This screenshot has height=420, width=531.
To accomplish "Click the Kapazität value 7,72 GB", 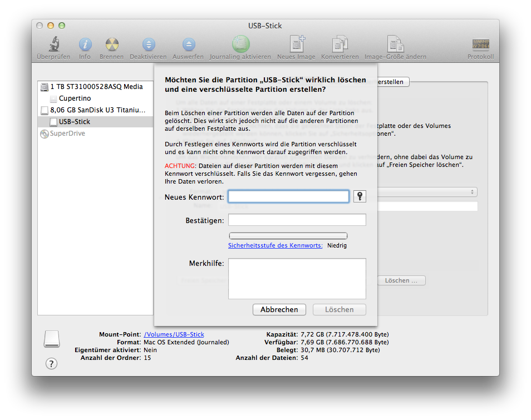I will tap(345, 334).
